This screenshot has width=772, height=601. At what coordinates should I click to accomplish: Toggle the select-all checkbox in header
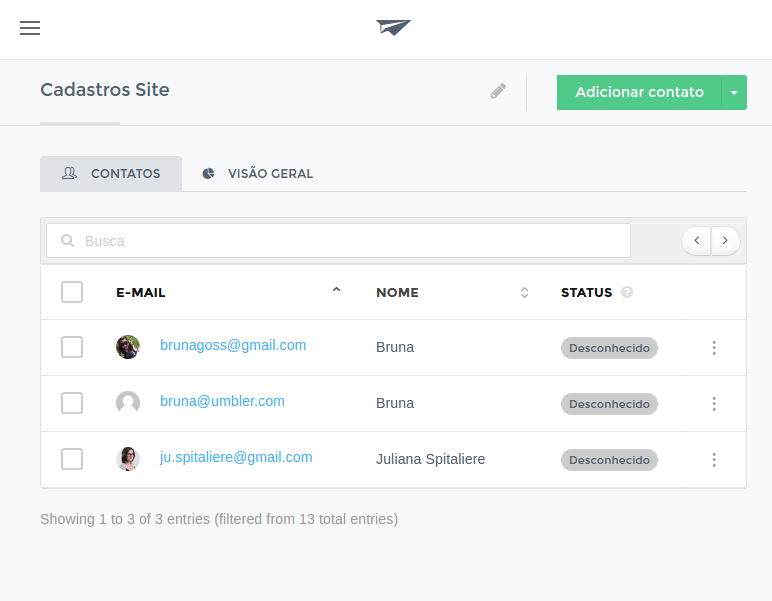point(72,292)
